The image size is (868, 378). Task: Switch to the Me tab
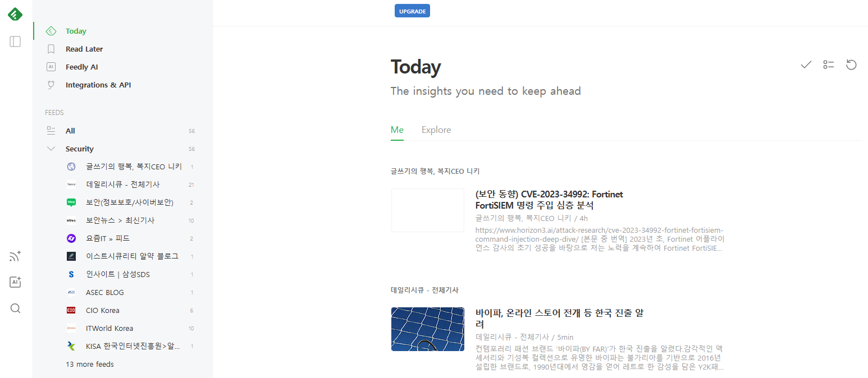pos(397,130)
